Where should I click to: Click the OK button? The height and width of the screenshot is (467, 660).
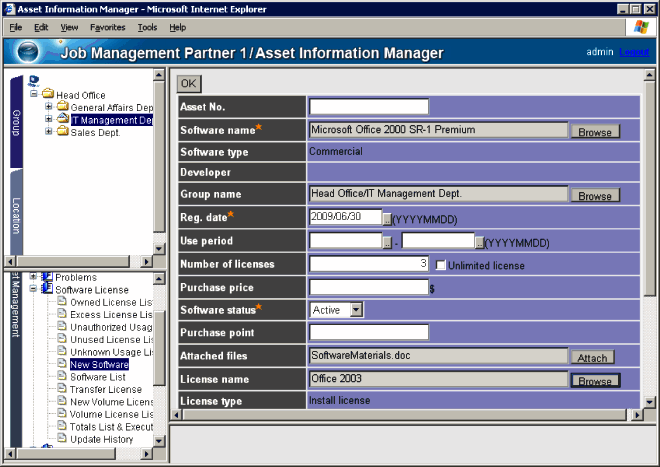coord(189,83)
